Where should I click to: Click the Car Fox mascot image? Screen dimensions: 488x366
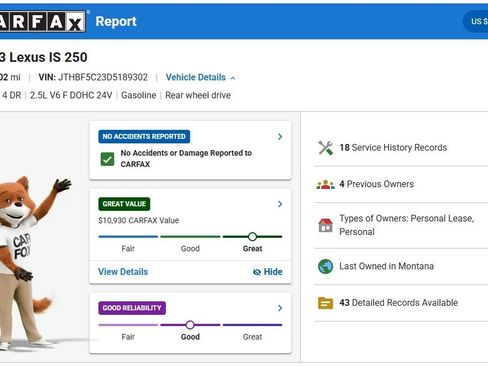(32, 263)
